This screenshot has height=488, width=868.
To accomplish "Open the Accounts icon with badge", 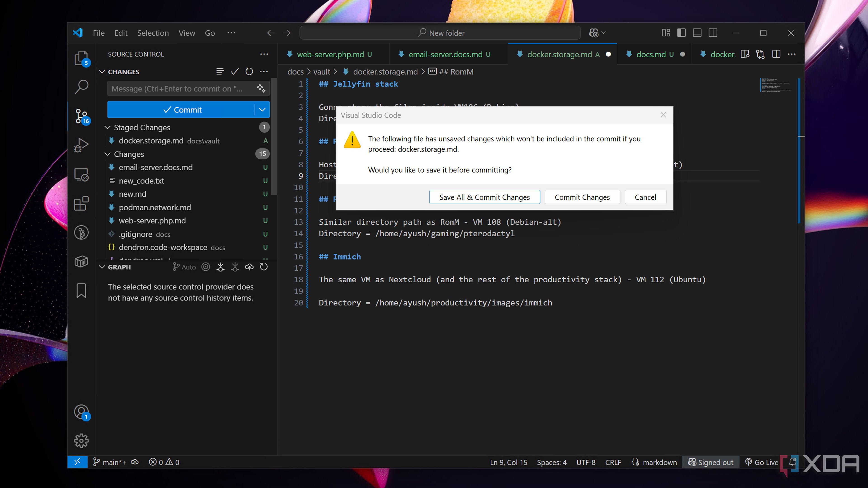I will pyautogui.click(x=81, y=412).
